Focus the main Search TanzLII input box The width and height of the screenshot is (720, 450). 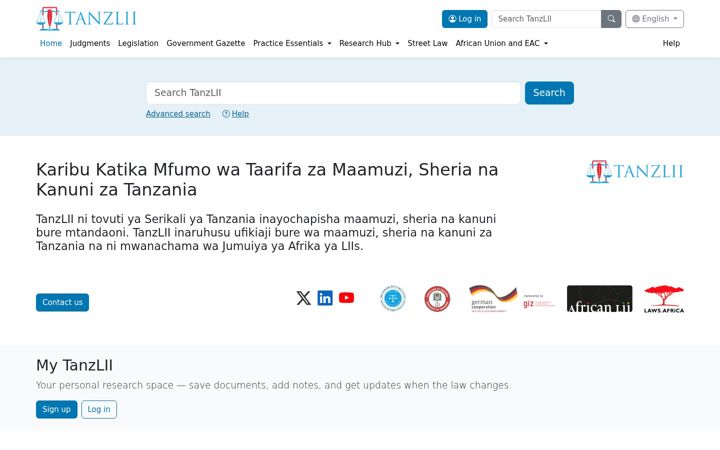(333, 93)
